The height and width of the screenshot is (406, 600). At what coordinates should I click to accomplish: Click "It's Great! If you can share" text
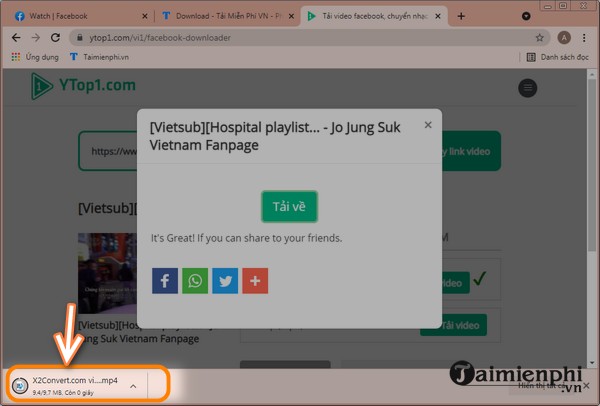pyautogui.click(x=246, y=238)
